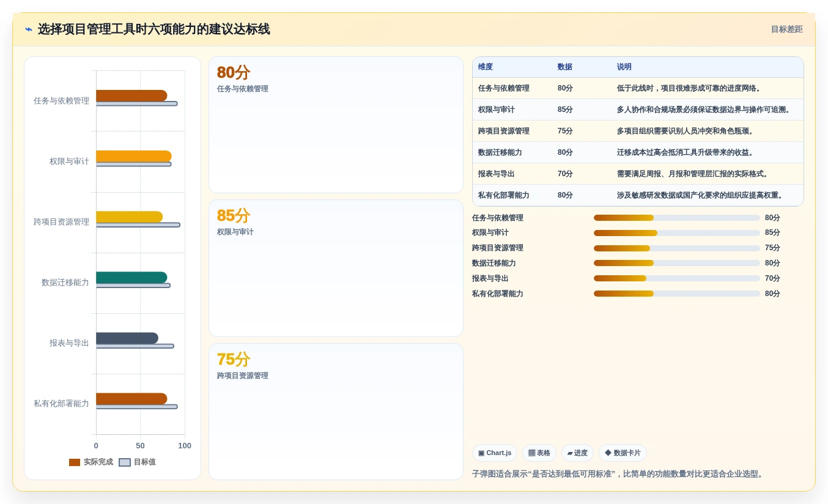Toggle the 目标值 legend swatch
The height and width of the screenshot is (504, 828).
(x=125, y=462)
